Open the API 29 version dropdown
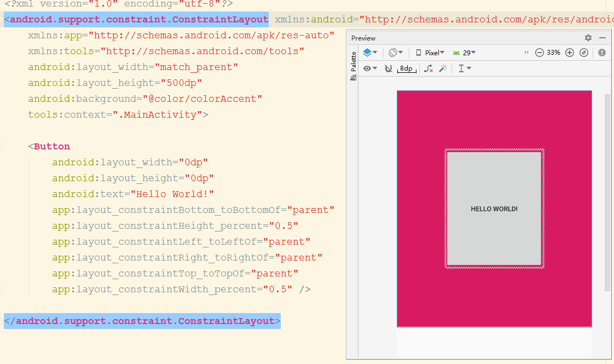 [x=464, y=53]
